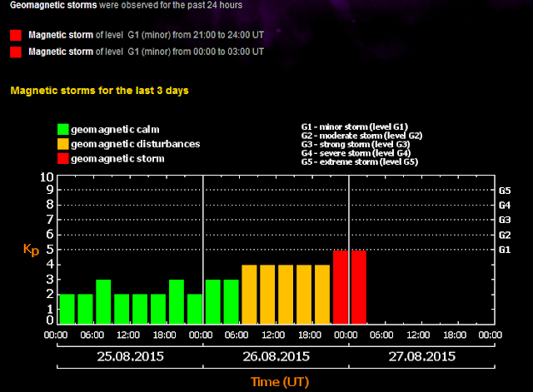Click the Kp value 10 on the left axis

tap(47, 177)
